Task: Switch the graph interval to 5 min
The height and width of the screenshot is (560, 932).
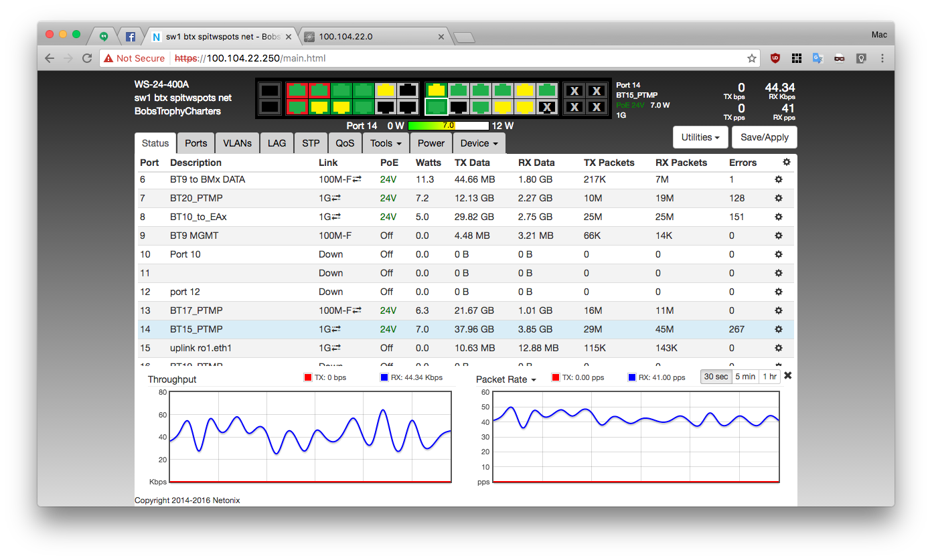Action: pyautogui.click(x=745, y=377)
